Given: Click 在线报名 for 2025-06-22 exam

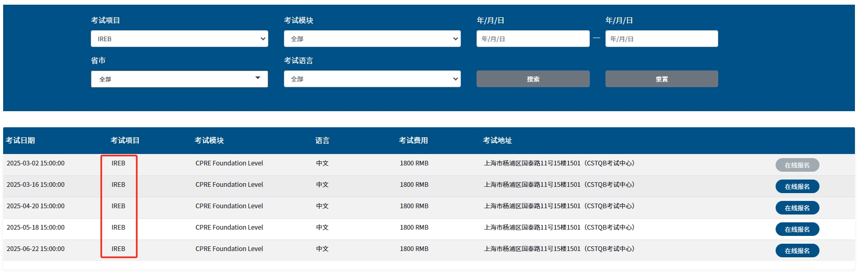Looking at the screenshot, I should click(x=797, y=251).
